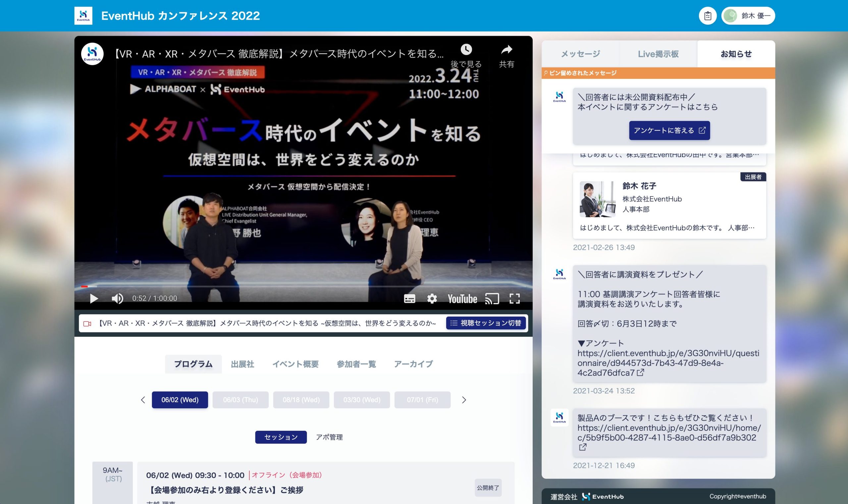Open the clipboard checklist icon in header
Image resolution: width=848 pixels, height=504 pixels.
(708, 16)
